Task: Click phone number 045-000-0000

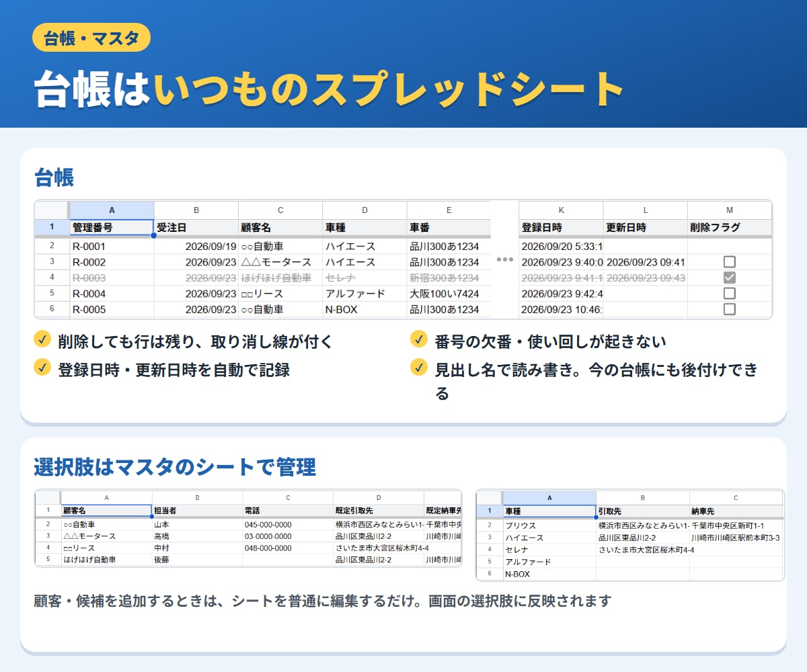Action: [288, 524]
